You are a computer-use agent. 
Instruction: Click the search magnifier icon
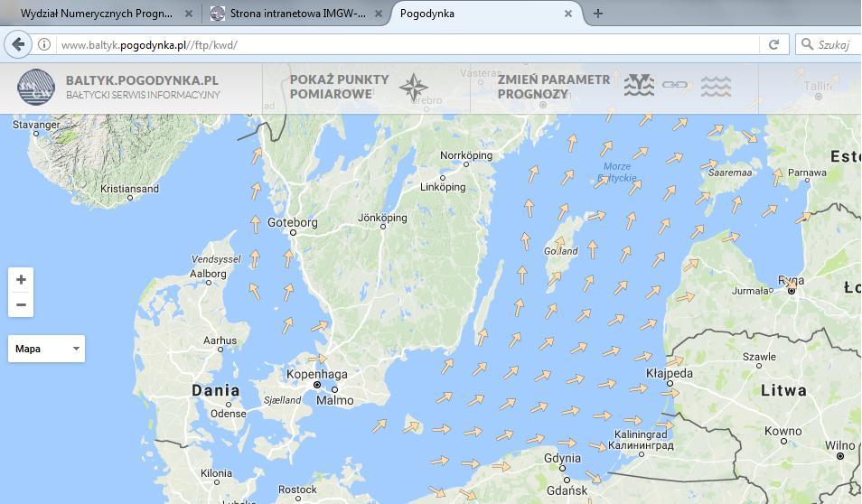coord(807,44)
